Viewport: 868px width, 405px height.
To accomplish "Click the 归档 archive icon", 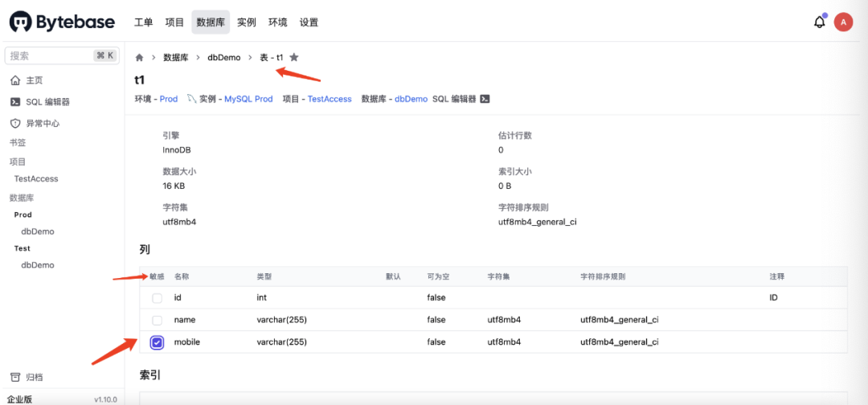I will click(15, 378).
